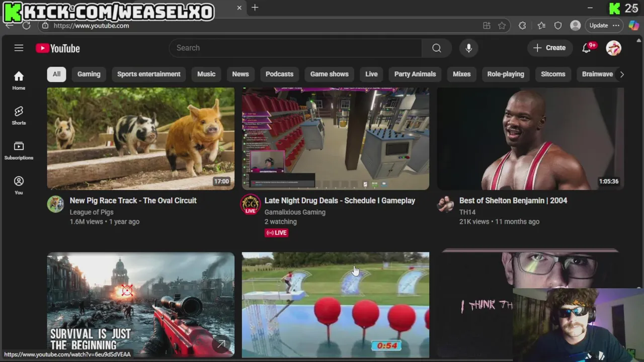The width and height of the screenshot is (644, 362).
Task: Open browser extensions puzzle icon
Action: tap(522, 26)
